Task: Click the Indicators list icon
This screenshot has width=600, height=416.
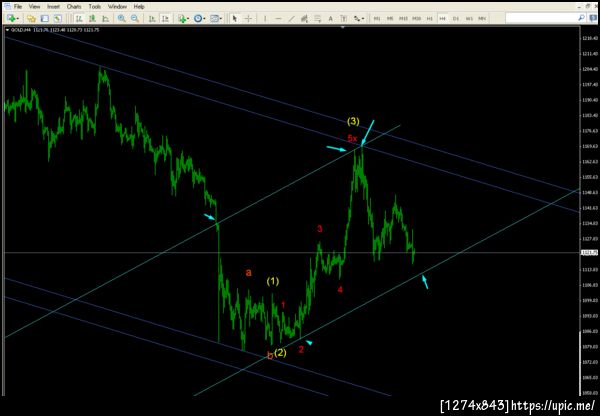Action: [x=182, y=18]
